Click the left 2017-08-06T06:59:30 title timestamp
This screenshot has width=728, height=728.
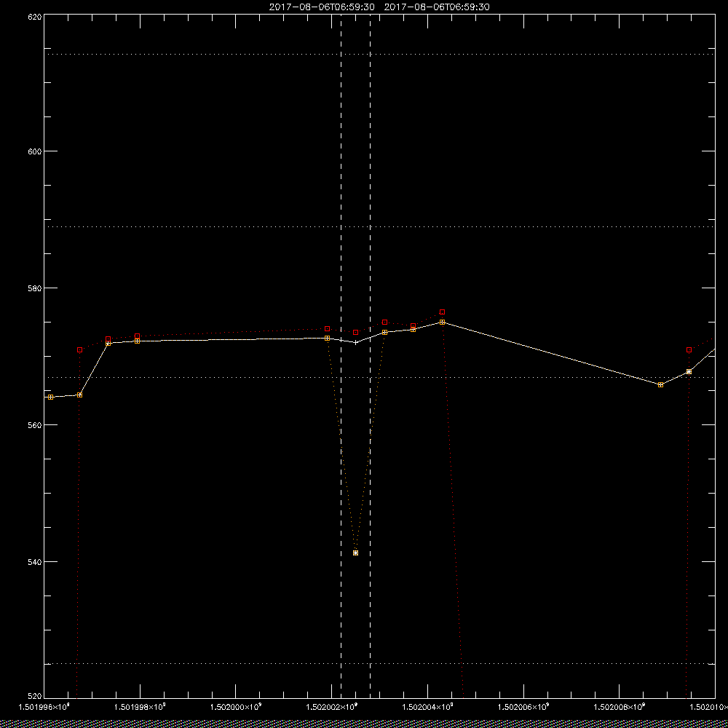322,7
